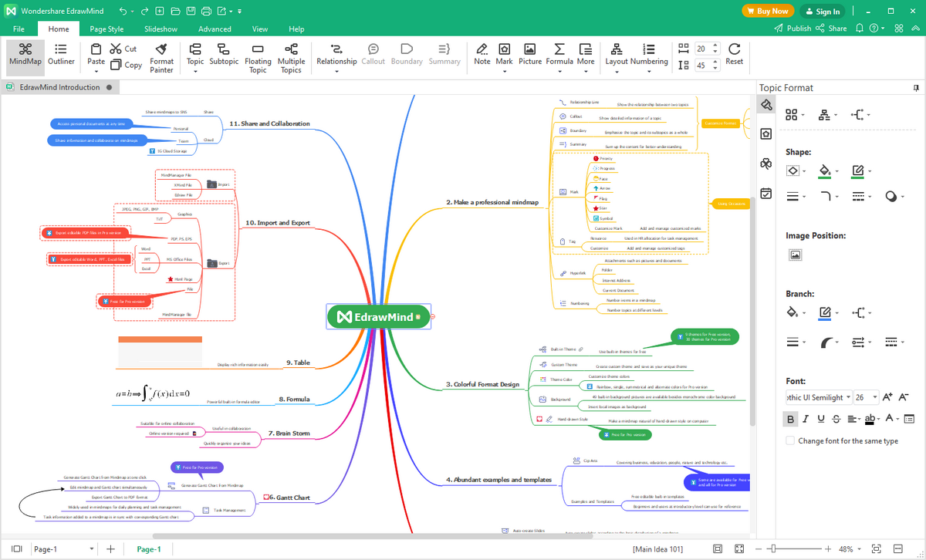Click the Buy Now button

point(768,11)
